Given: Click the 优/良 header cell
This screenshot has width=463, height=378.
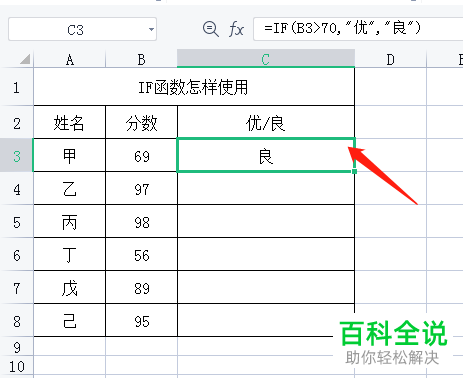Looking at the screenshot, I should pos(266,122).
